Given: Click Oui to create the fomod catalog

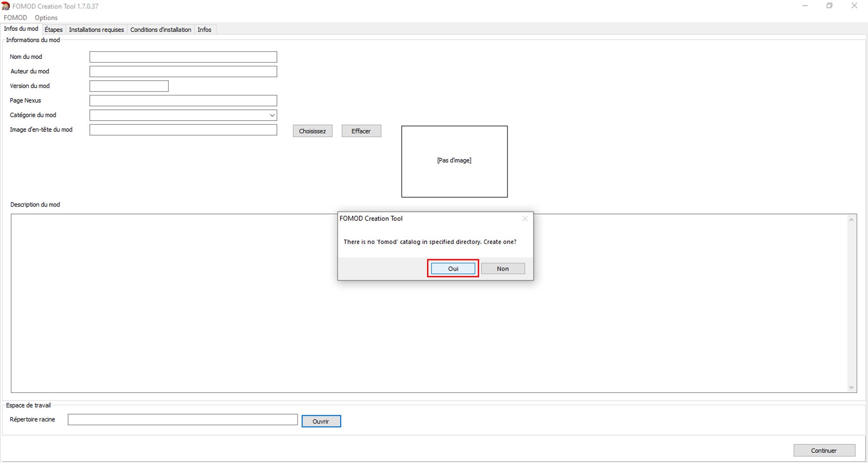Looking at the screenshot, I should [453, 269].
